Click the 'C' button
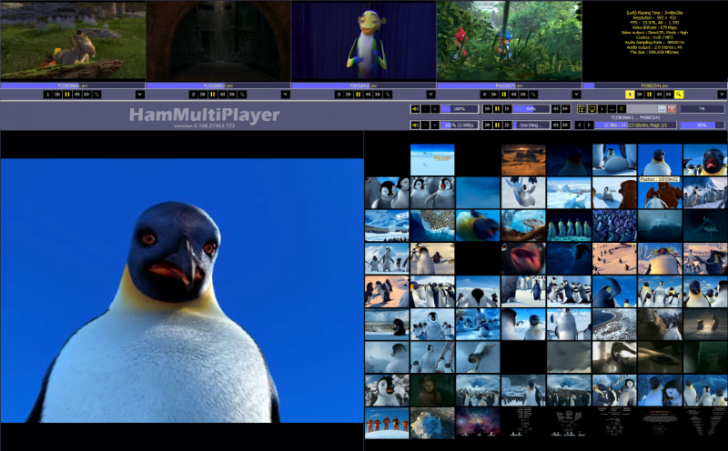The height and width of the screenshot is (451, 728). tap(622, 109)
